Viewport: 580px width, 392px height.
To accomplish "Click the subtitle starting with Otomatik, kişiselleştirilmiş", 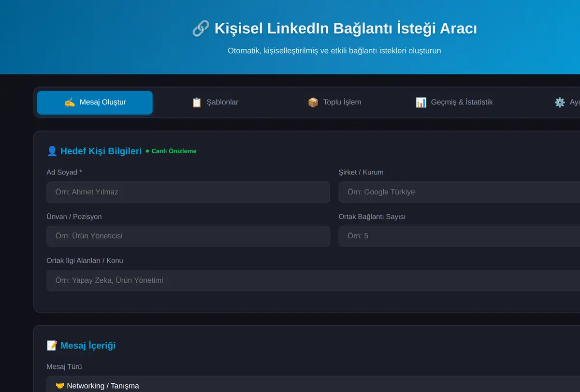I will [334, 50].
